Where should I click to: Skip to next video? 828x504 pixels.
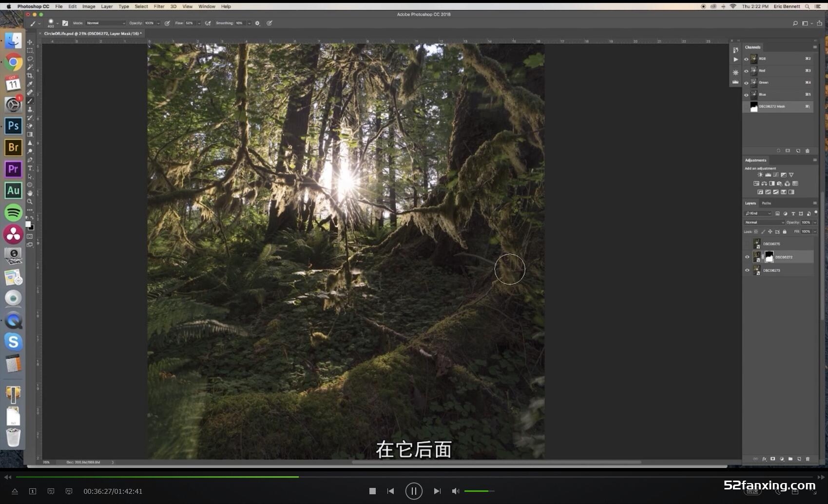point(437,491)
